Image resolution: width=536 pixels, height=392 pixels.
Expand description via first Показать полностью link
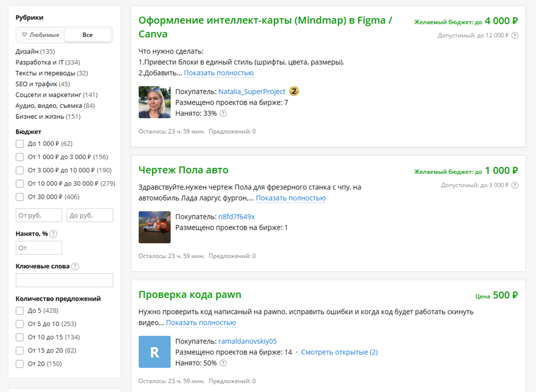219,73
